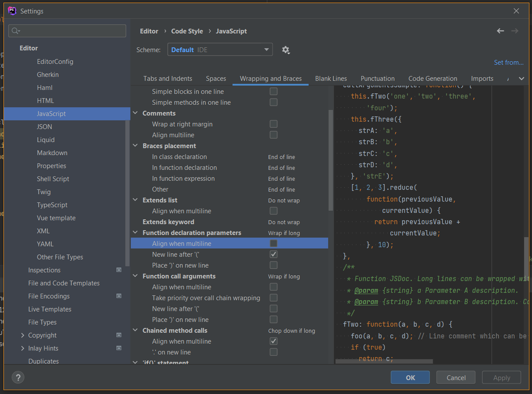Switch to the Blank Lines tab

click(331, 79)
